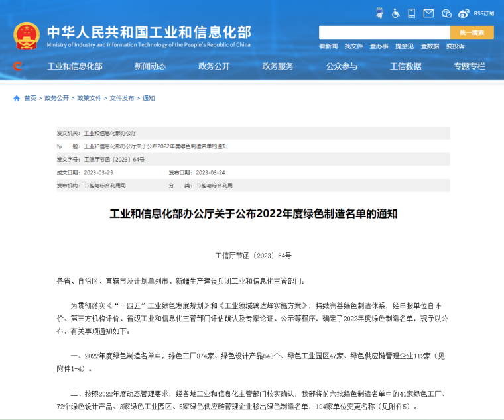Image resolution: width=504 pixels, height=420 pixels.
Task: Open the 工信数据 navigation menu
Action: click(x=405, y=66)
